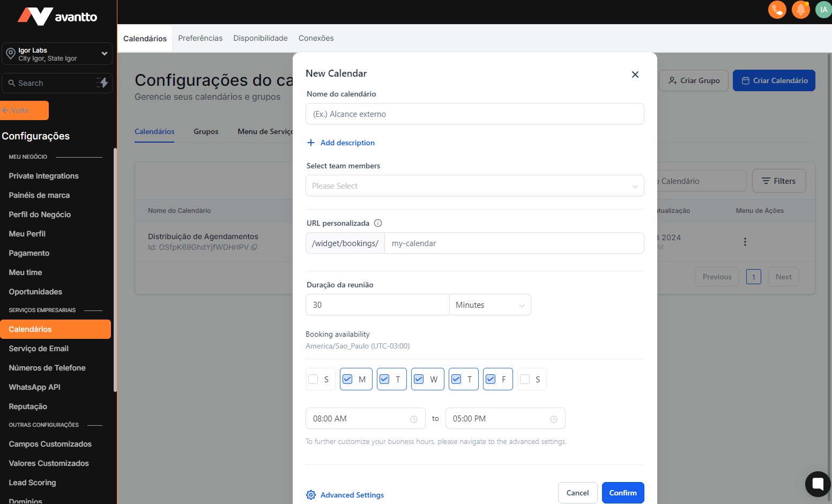Expand the Select team members dropdown
The image size is (832, 504).
click(474, 186)
